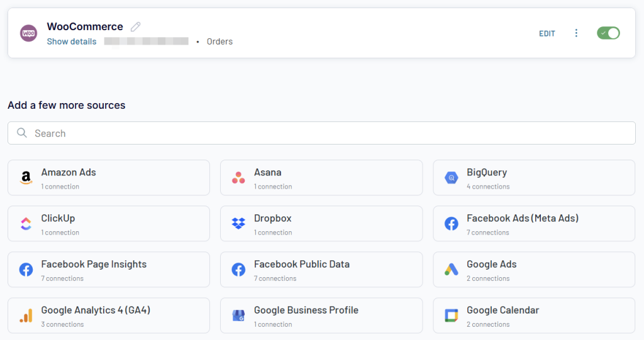The width and height of the screenshot is (644, 340).
Task: Click the Dropbox logo icon
Action: click(238, 223)
